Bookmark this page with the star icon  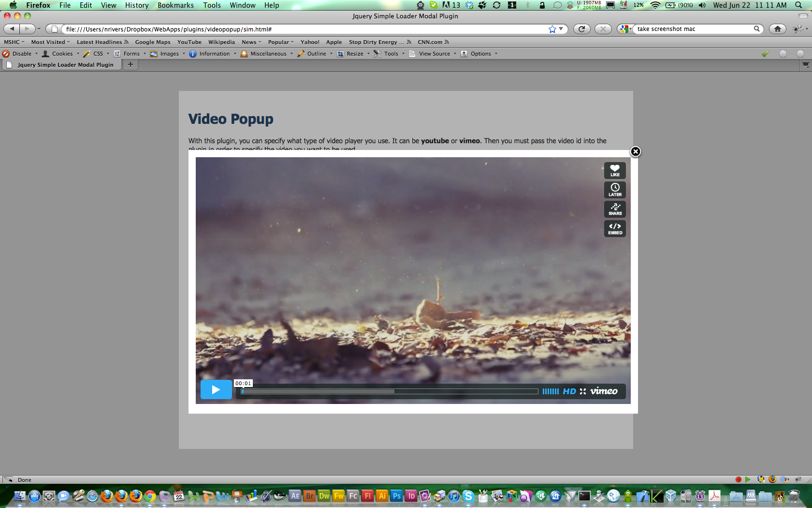(552, 29)
